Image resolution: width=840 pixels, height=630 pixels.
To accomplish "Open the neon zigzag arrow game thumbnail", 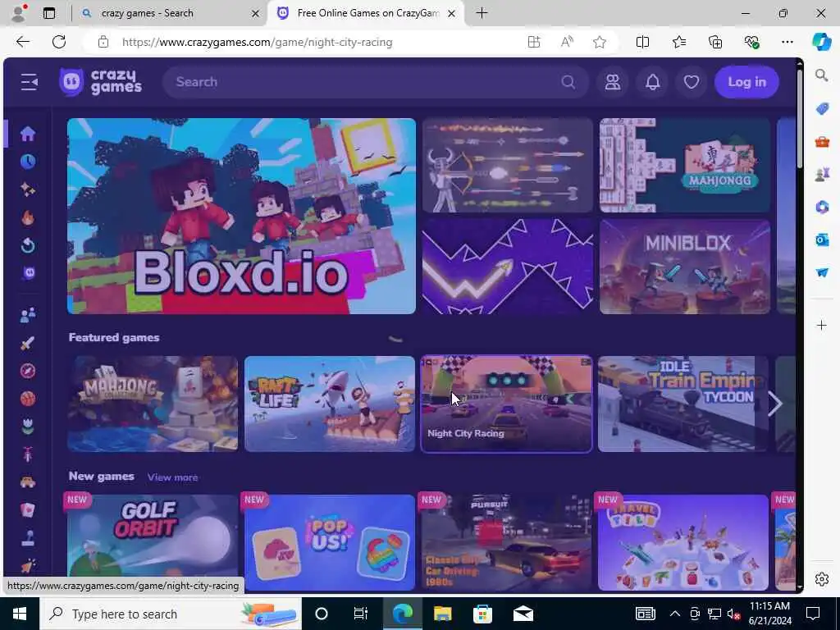I will click(507, 267).
